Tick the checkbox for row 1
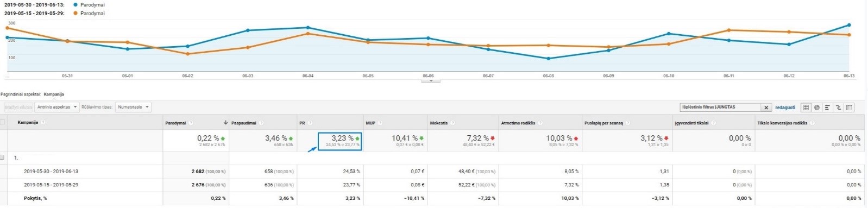868x208 pixels. (x=2, y=157)
